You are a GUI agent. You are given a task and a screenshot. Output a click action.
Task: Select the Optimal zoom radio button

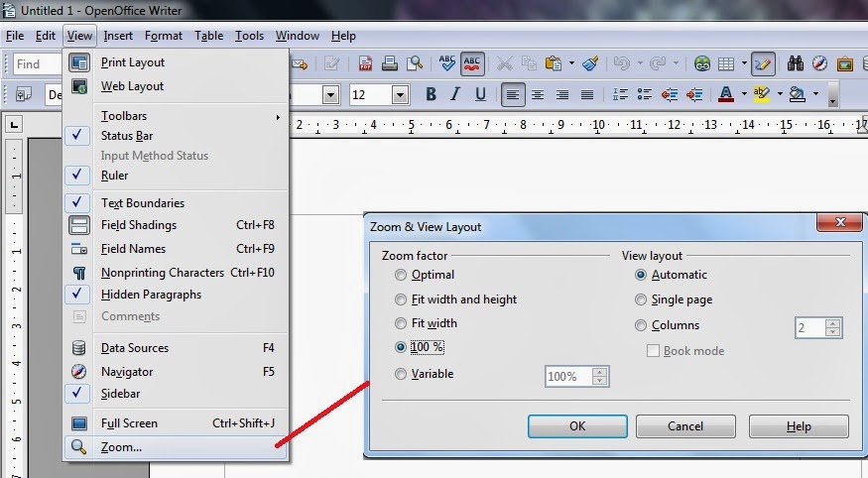click(400, 275)
